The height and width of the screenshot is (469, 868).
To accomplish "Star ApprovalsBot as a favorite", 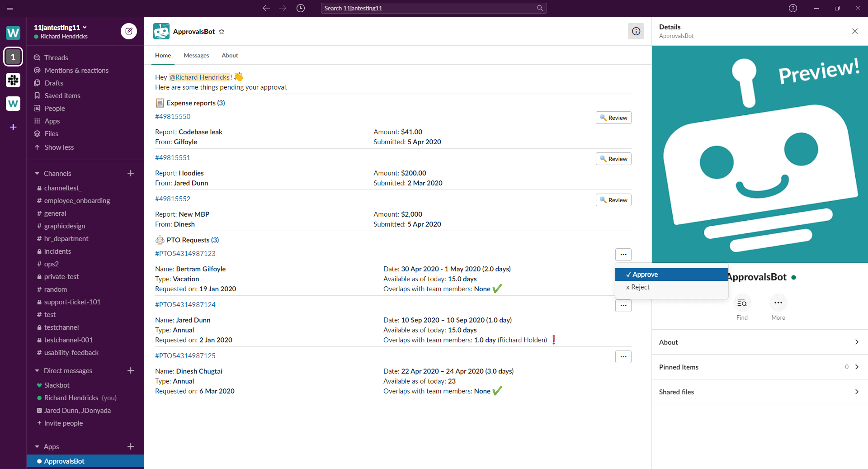I will 222,31.
